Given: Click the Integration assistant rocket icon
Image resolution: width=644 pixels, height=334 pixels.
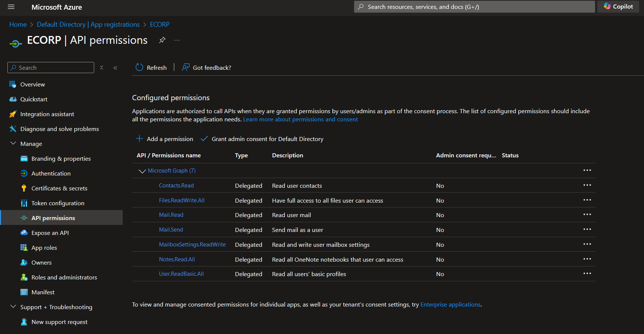Looking at the screenshot, I should pyautogui.click(x=13, y=114).
